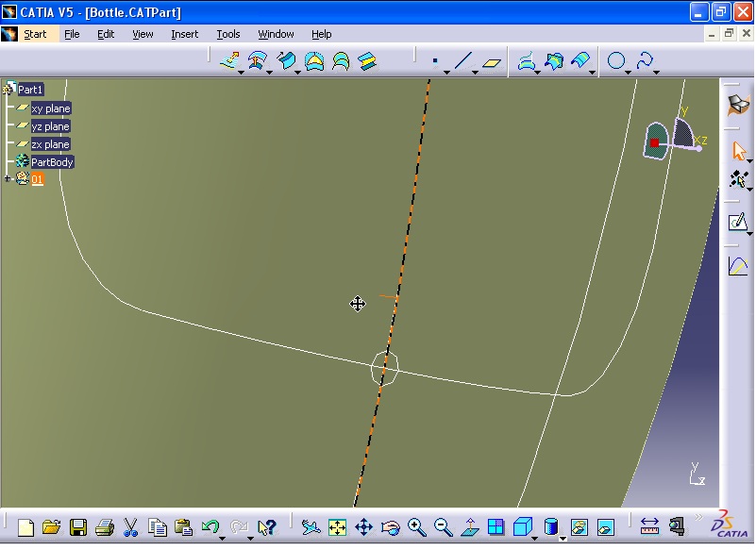Viewport: 756px width, 550px height.
Task: Open dropdown arrow under Projection tool
Action: pyautogui.click(x=537, y=73)
